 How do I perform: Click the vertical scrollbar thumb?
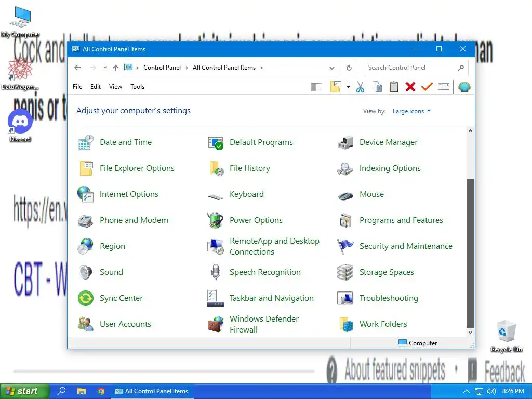tap(470, 253)
